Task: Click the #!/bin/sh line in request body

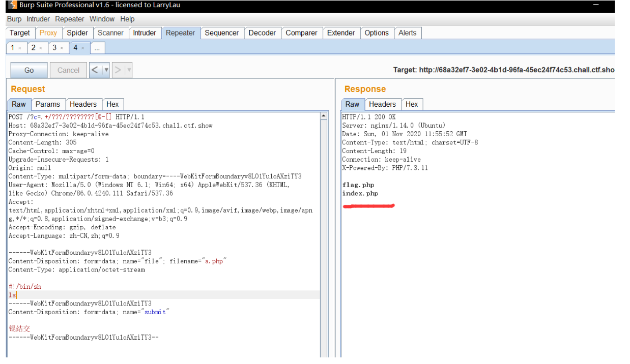Action: click(24, 287)
